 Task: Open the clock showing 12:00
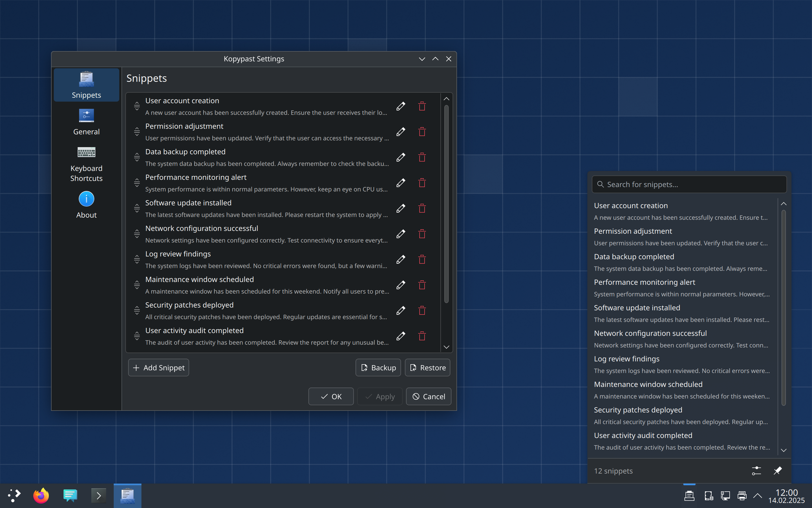[x=786, y=496]
